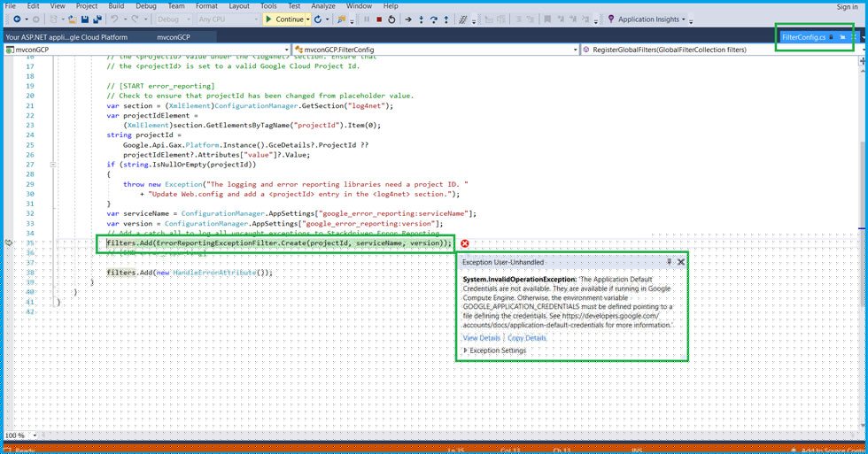Click the Step Into arrow icon
This screenshot has width=868, height=454.
click(x=422, y=19)
